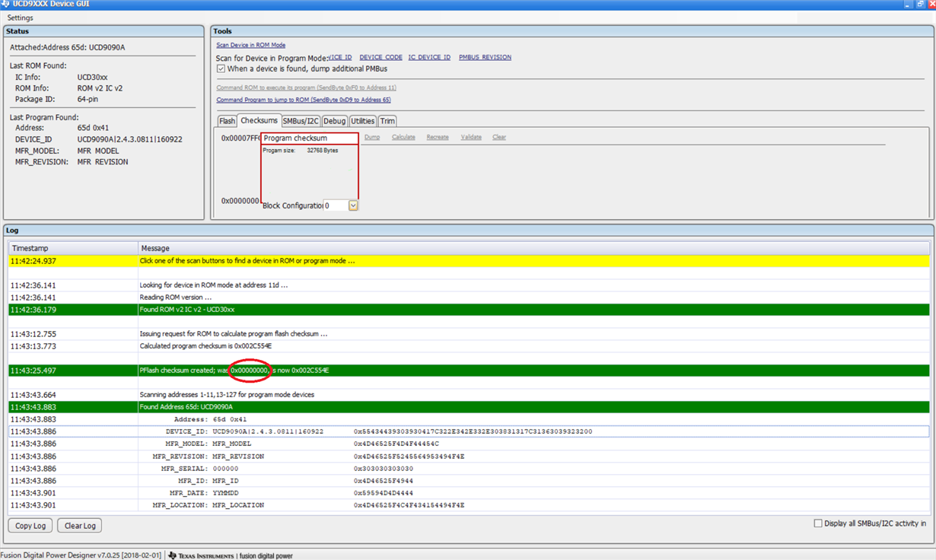936x560 pixels.
Task: Click Fusion Digital Power Designer version text
Action: (x=81, y=555)
